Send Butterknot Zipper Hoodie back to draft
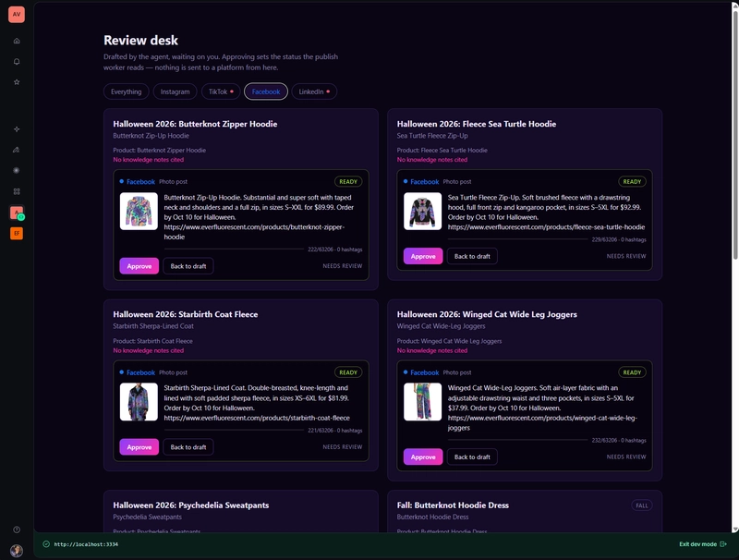Viewport: 739px width, 560px height. click(x=188, y=266)
